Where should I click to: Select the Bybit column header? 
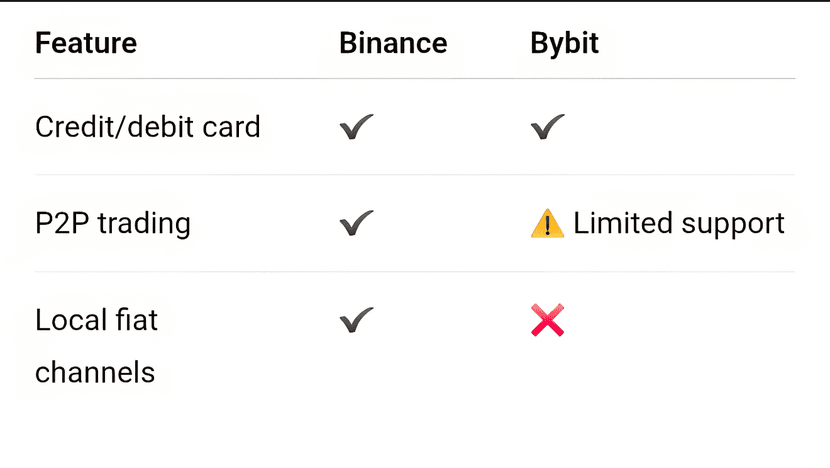click(x=565, y=44)
